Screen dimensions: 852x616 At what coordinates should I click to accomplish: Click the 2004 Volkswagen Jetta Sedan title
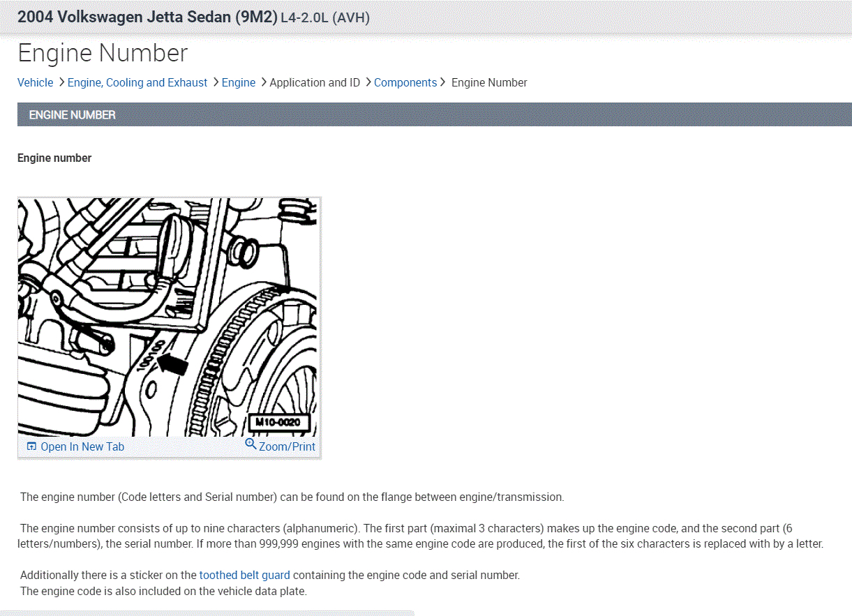[147, 17]
